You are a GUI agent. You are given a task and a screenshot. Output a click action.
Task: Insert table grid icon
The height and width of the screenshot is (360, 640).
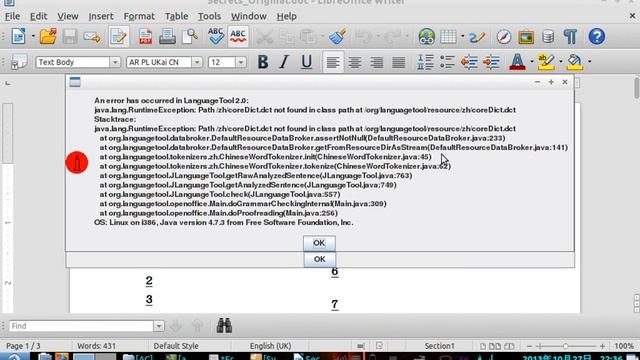448,37
